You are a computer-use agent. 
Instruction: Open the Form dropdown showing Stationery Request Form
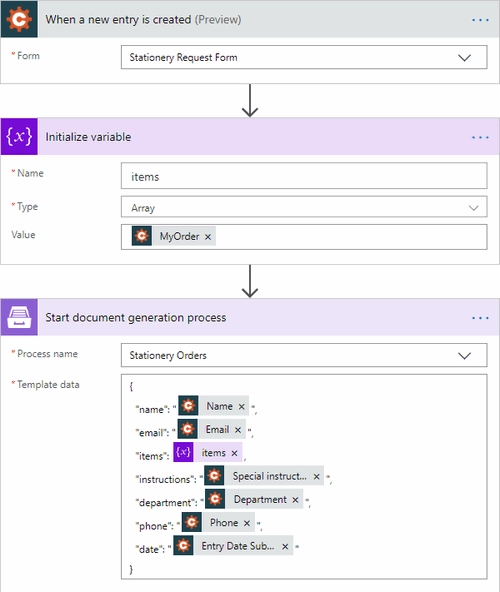[x=304, y=57]
